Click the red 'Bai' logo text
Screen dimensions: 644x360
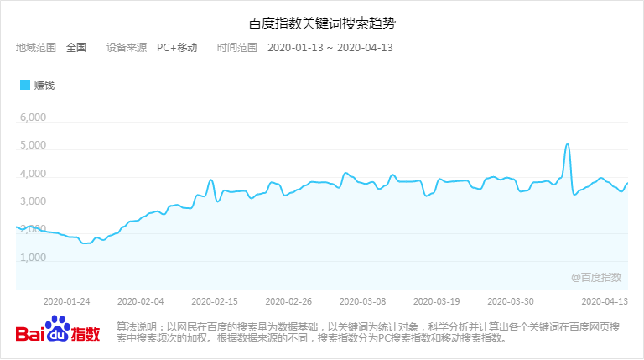click(x=30, y=333)
